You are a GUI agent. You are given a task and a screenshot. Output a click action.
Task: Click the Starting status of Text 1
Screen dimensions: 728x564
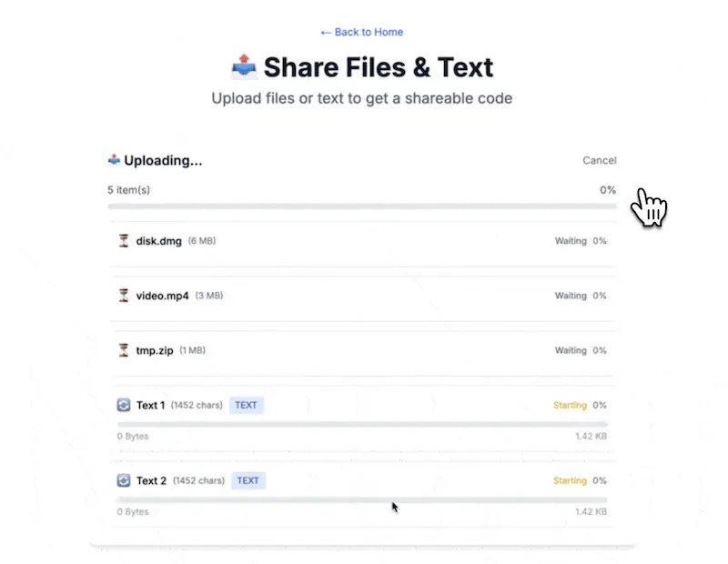click(570, 405)
